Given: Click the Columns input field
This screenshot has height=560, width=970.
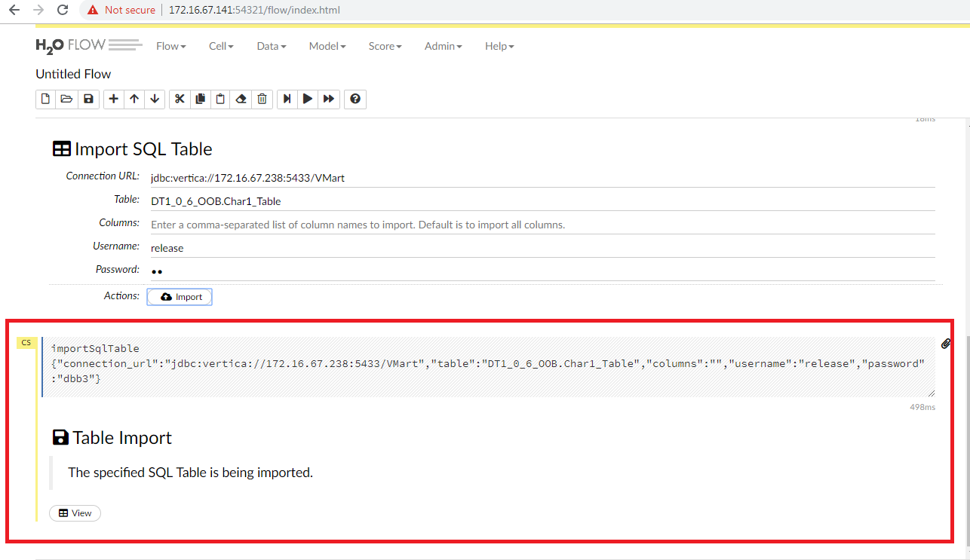Looking at the screenshot, I should pos(542,225).
